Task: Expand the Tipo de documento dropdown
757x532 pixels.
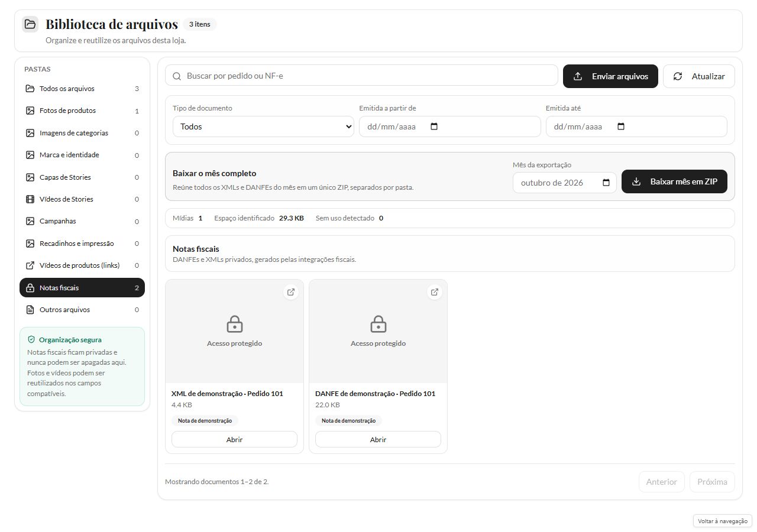Action: click(x=263, y=126)
